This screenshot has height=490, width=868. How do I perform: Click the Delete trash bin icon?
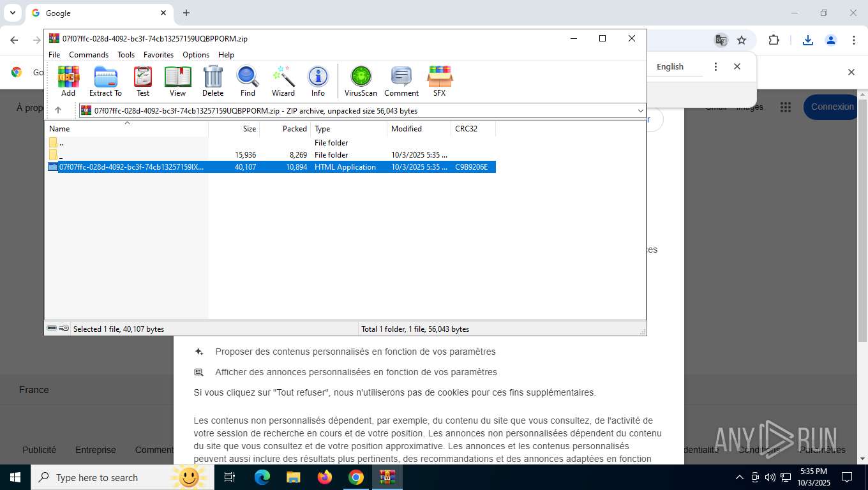(213, 81)
